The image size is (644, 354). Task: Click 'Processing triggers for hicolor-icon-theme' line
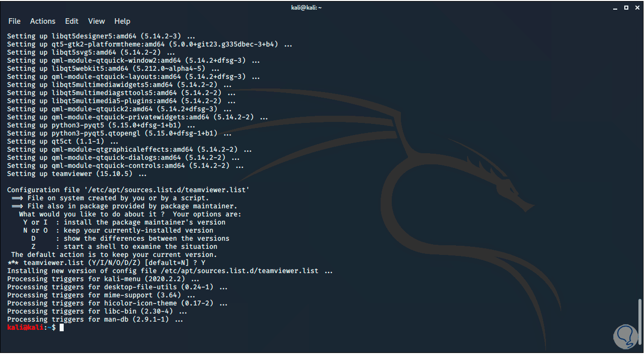tap(117, 303)
